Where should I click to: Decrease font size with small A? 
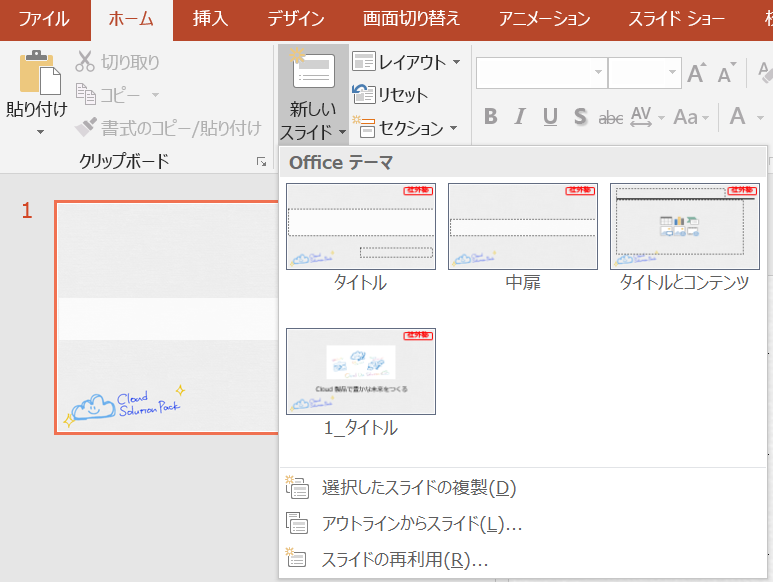726,73
